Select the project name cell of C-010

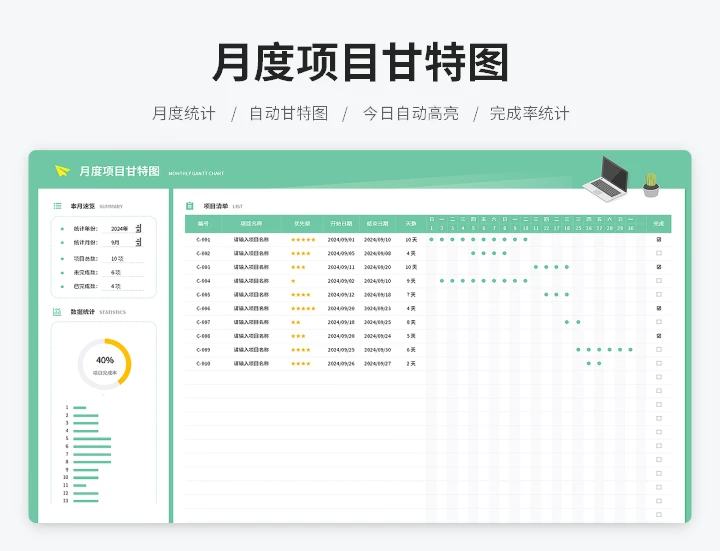[x=251, y=364]
